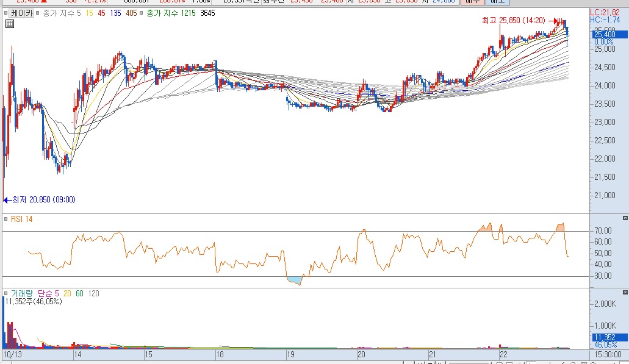
Task: Select the 단순 5 volume average label
Action: tap(48, 293)
